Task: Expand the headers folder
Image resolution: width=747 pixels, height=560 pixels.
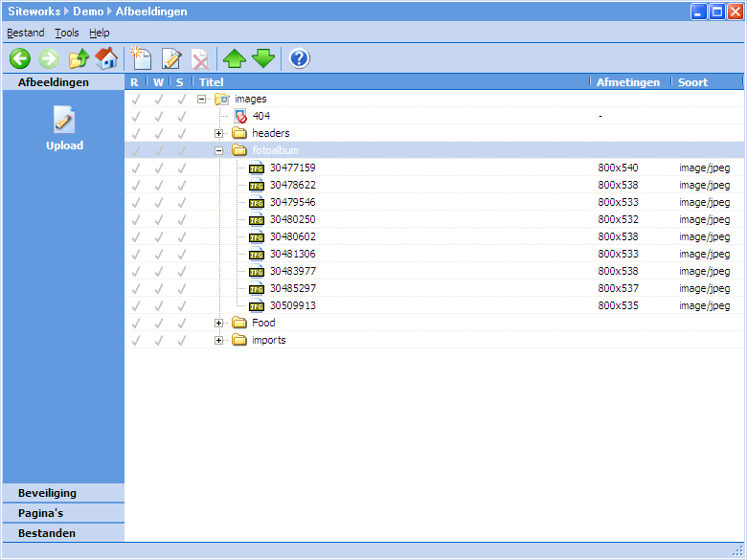Action: 218,133
